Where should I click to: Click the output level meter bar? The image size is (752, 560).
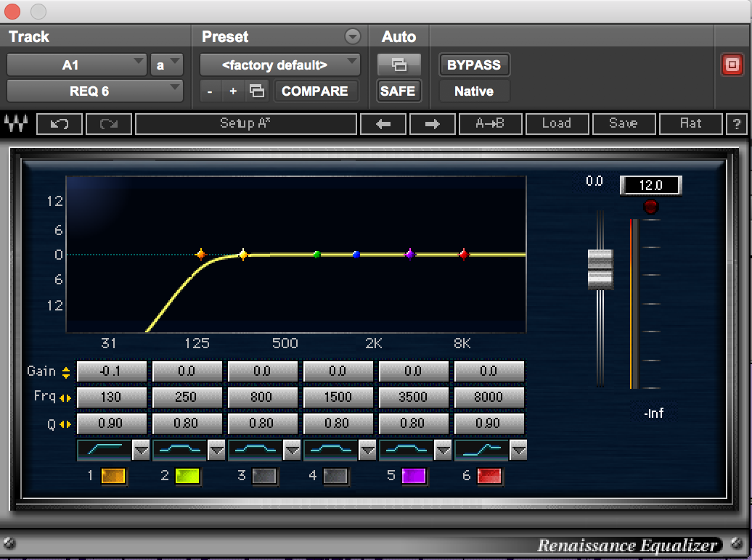(634, 303)
